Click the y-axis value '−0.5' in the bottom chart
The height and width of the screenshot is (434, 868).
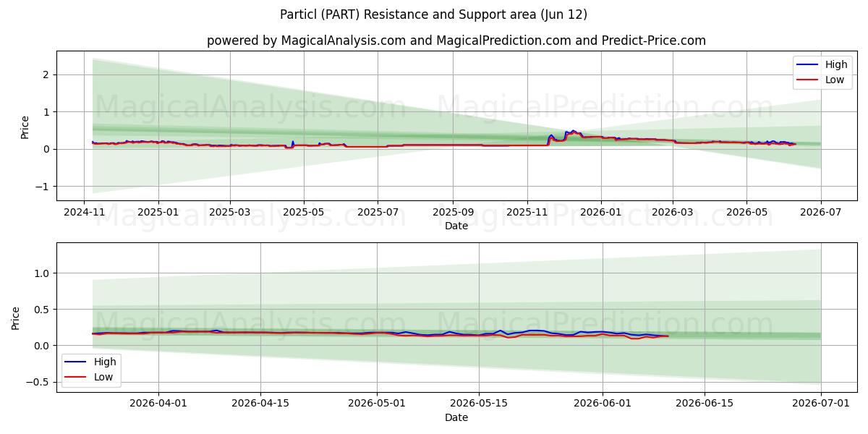38,382
